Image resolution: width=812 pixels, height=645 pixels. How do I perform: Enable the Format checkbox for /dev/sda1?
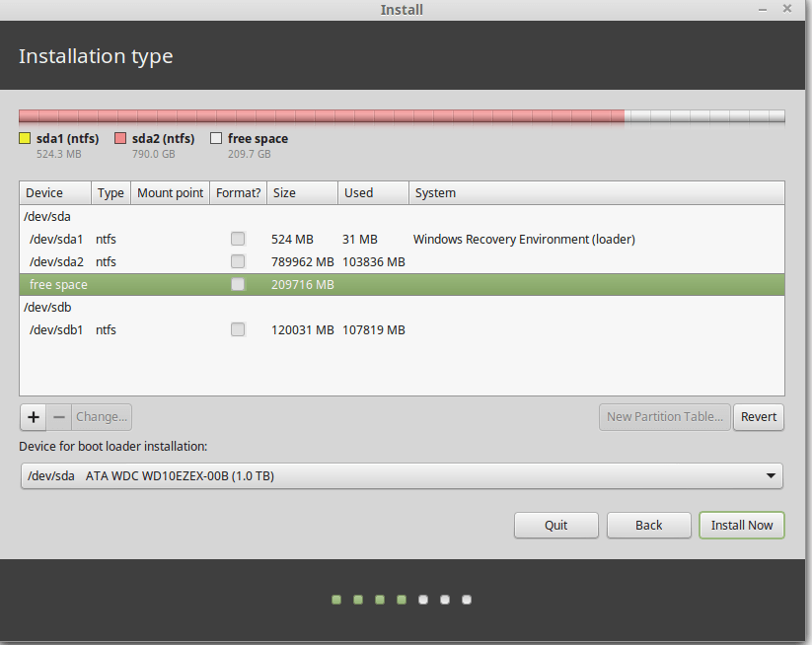pyautogui.click(x=237, y=238)
